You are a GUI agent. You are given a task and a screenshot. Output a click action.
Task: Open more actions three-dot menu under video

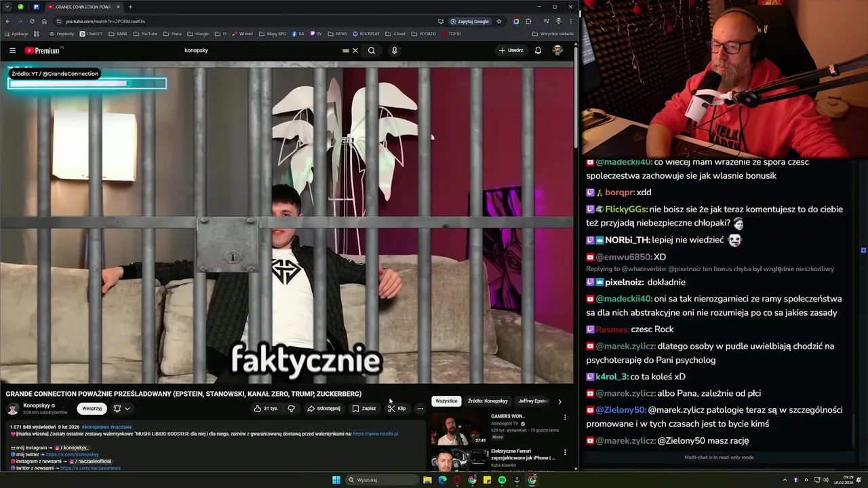[x=420, y=409]
